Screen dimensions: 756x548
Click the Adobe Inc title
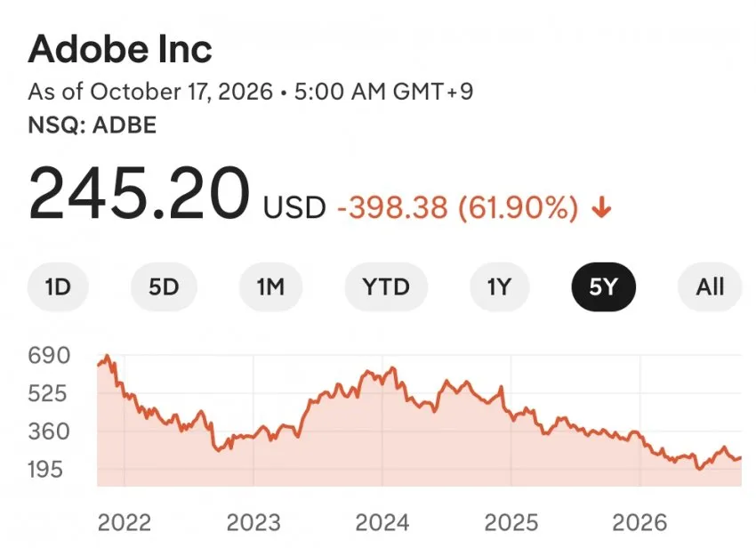(x=120, y=49)
